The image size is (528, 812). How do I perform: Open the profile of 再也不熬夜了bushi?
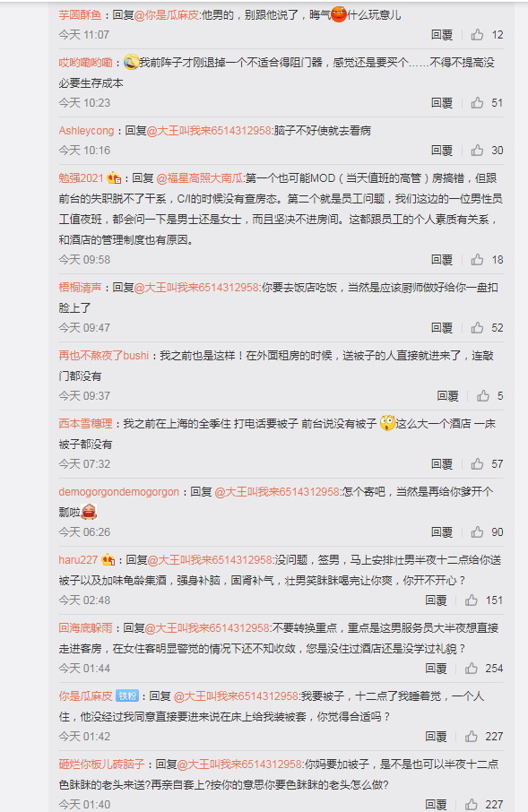tap(104, 355)
